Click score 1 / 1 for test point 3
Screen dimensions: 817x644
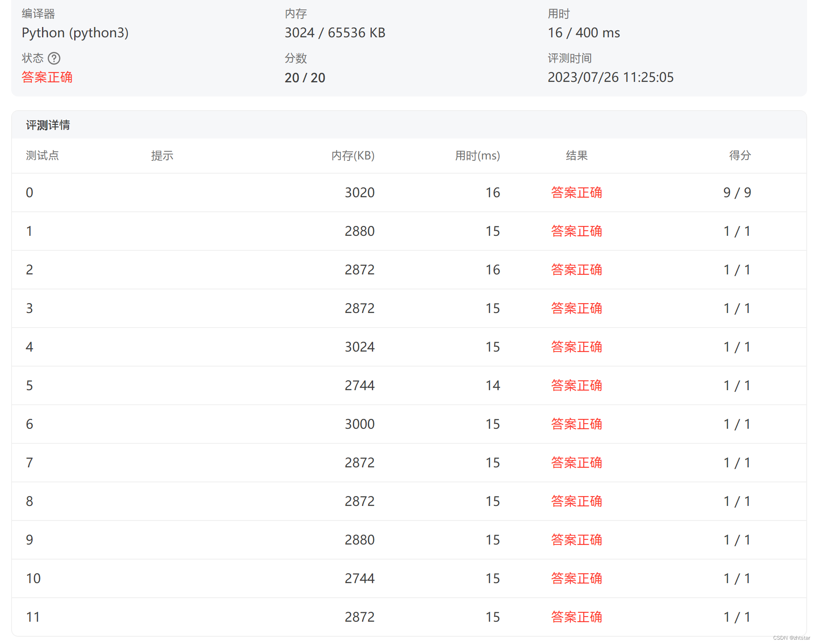[737, 308]
